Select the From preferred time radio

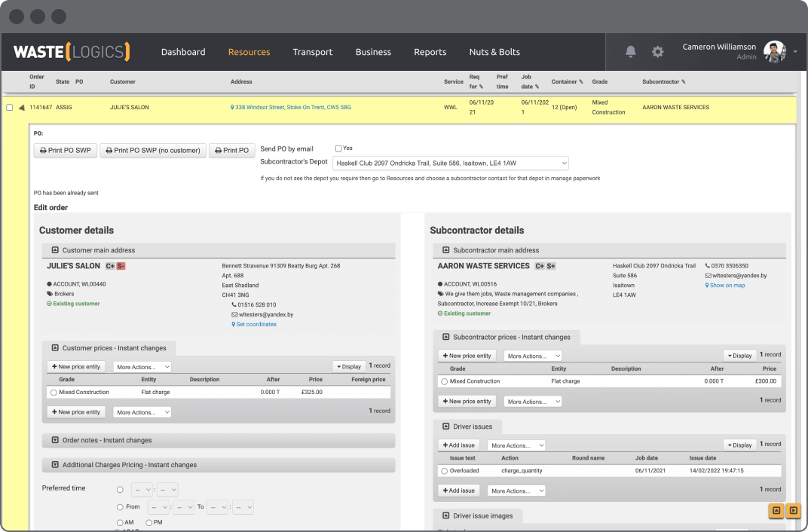coord(120,507)
